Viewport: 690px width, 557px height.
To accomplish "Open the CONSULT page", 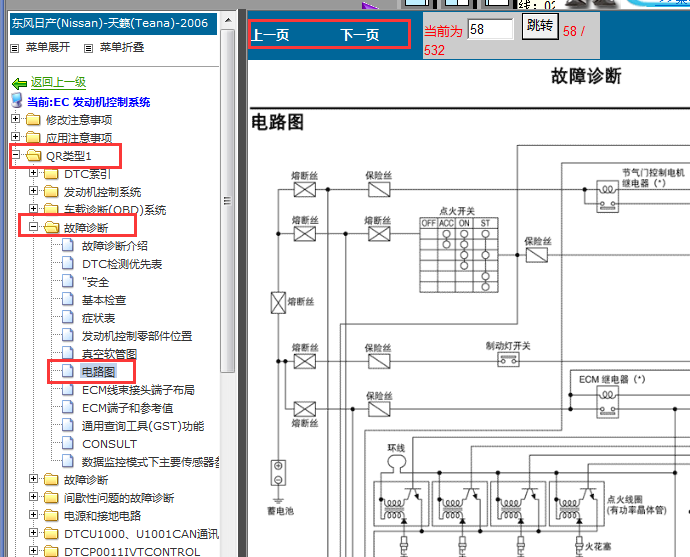I will point(110,444).
